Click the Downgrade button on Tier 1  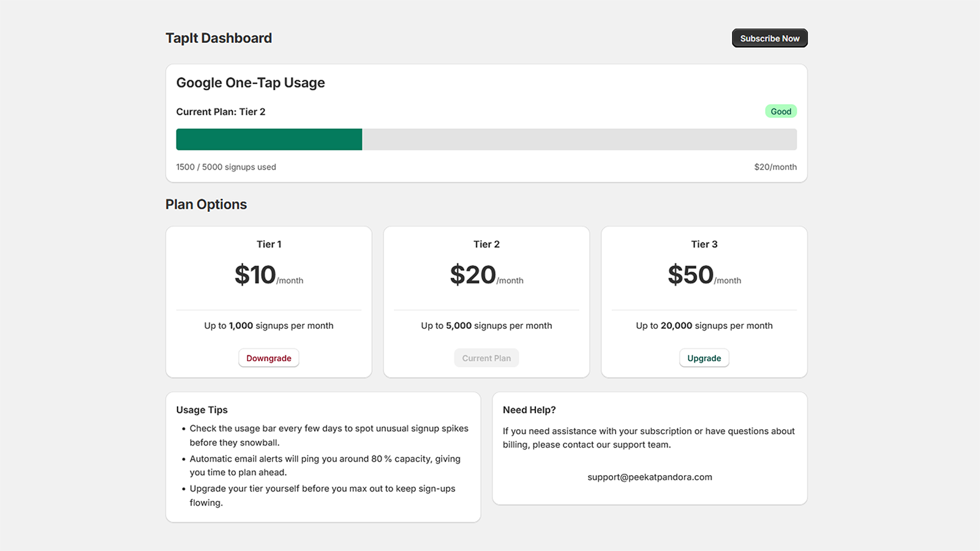[x=268, y=358]
